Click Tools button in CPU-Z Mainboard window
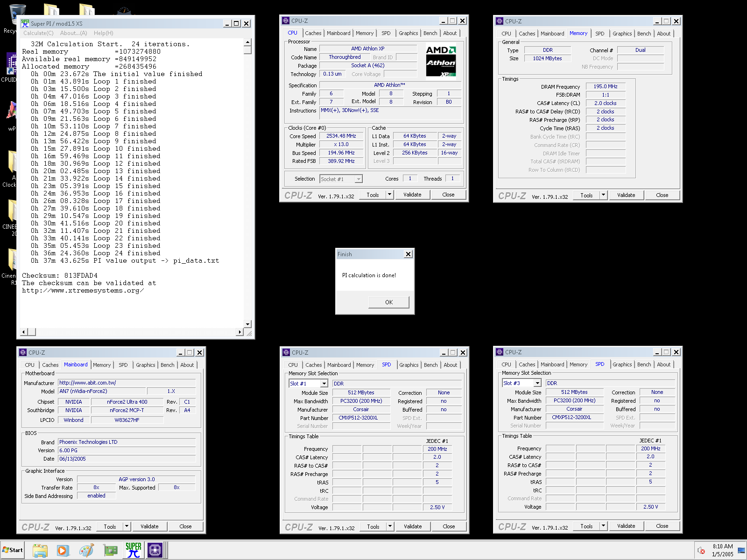Screen dimensions: 747x560 coord(110,526)
